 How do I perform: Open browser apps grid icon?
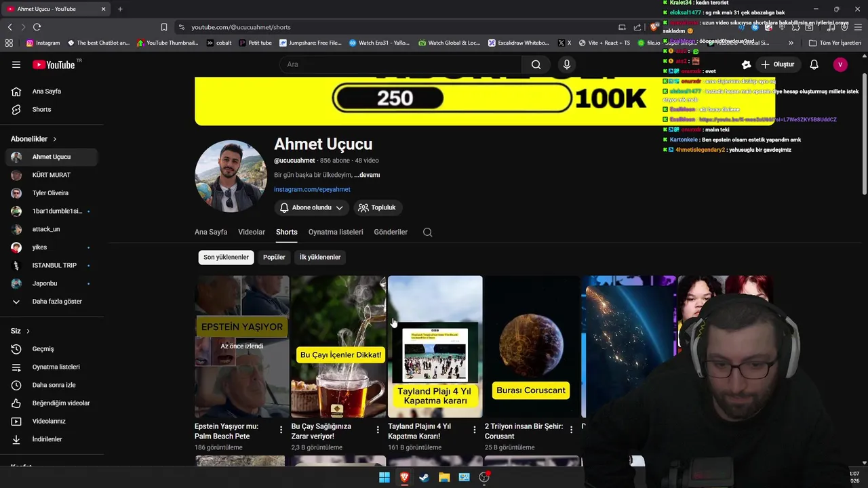pos(9,43)
